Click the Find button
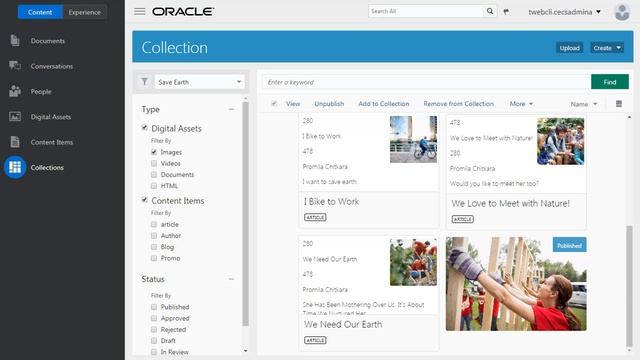Screen dimensions: 640x360 (x=610, y=82)
